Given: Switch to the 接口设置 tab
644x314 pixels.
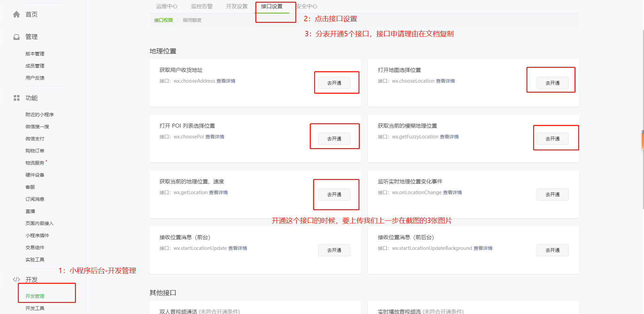Looking at the screenshot, I should click(x=272, y=6).
